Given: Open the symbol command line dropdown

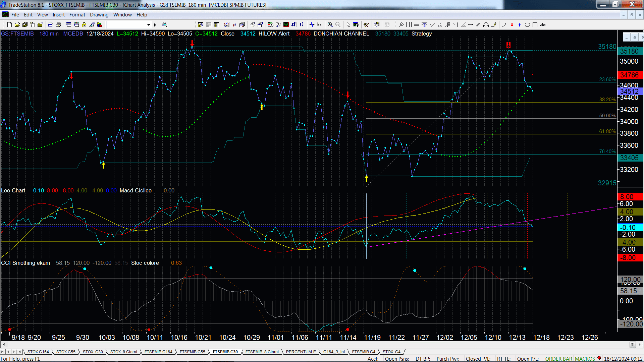Looking at the screenshot, I should click(149, 24).
